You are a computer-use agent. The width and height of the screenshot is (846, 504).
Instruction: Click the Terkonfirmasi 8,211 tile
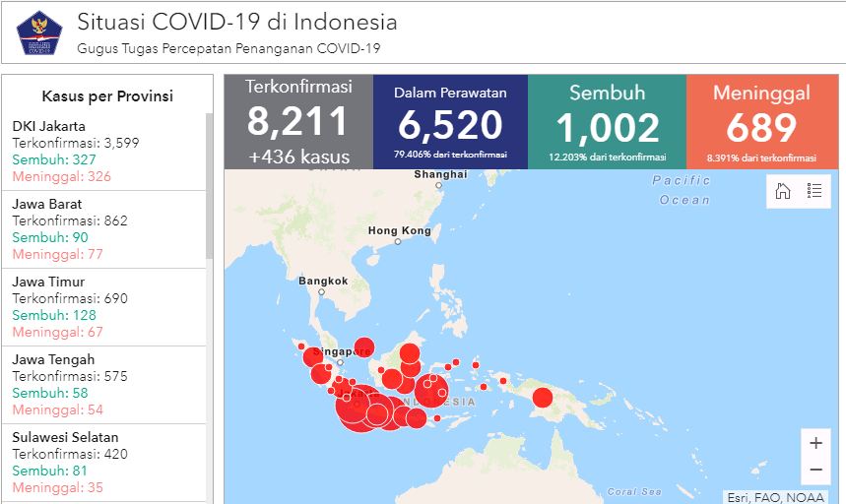point(298,122)
